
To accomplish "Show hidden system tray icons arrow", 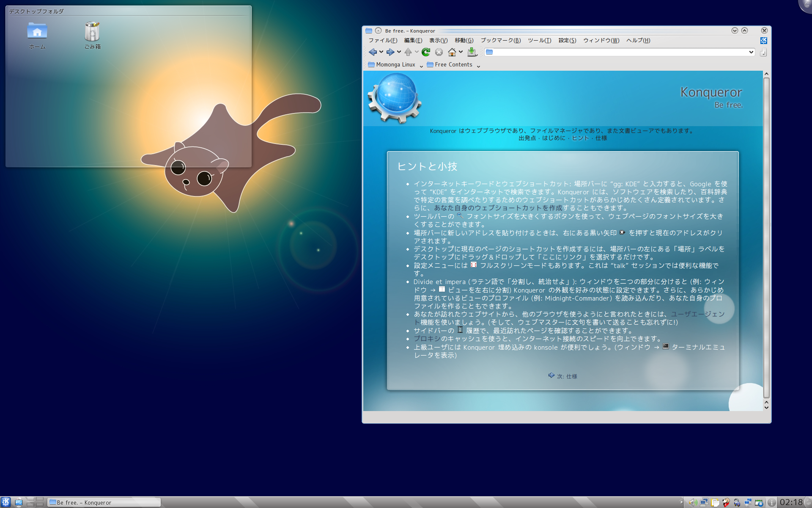I will pos(681,502).
